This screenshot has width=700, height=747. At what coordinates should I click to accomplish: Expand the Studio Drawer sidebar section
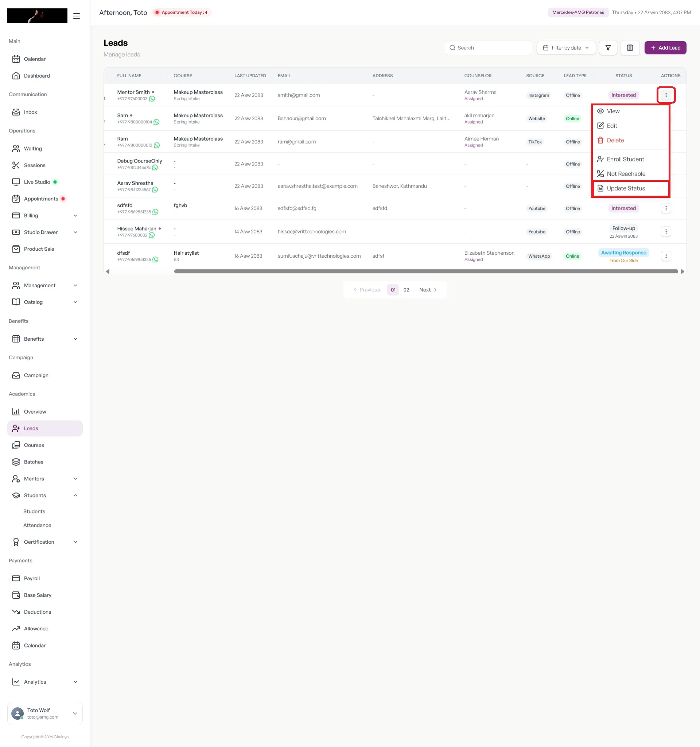(x=45, y=232)
